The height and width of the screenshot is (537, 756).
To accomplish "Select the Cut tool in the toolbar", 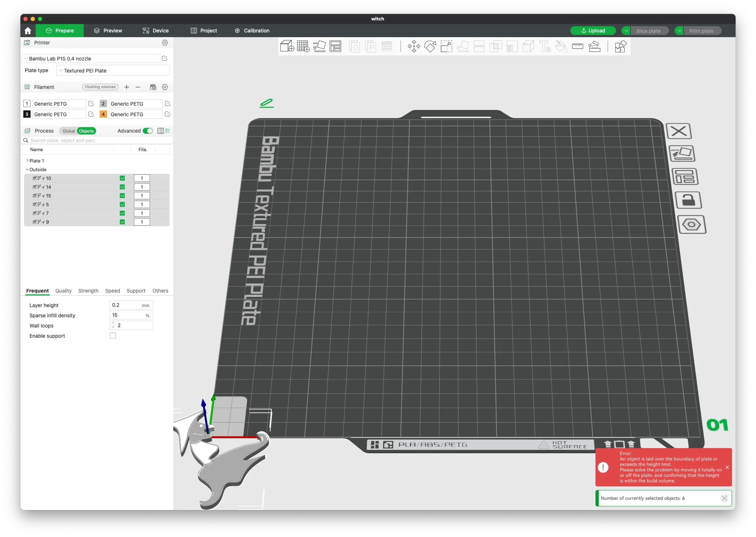I will 479,46.
